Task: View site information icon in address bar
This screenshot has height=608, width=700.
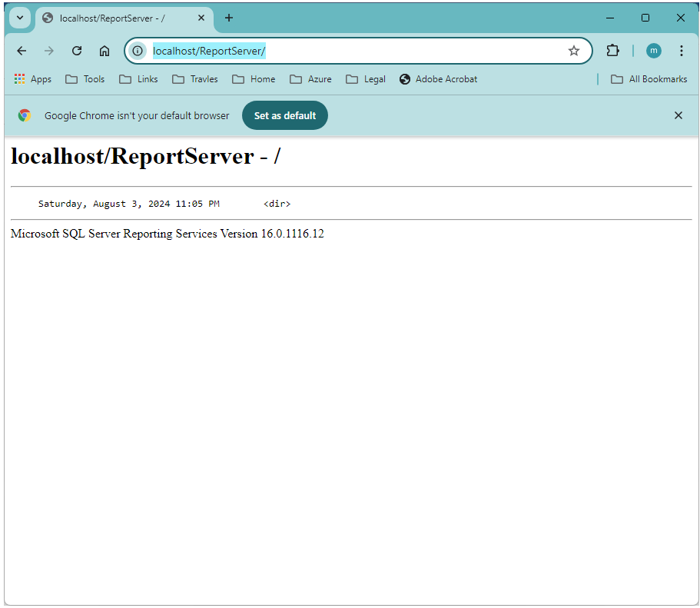Action: 138,51
